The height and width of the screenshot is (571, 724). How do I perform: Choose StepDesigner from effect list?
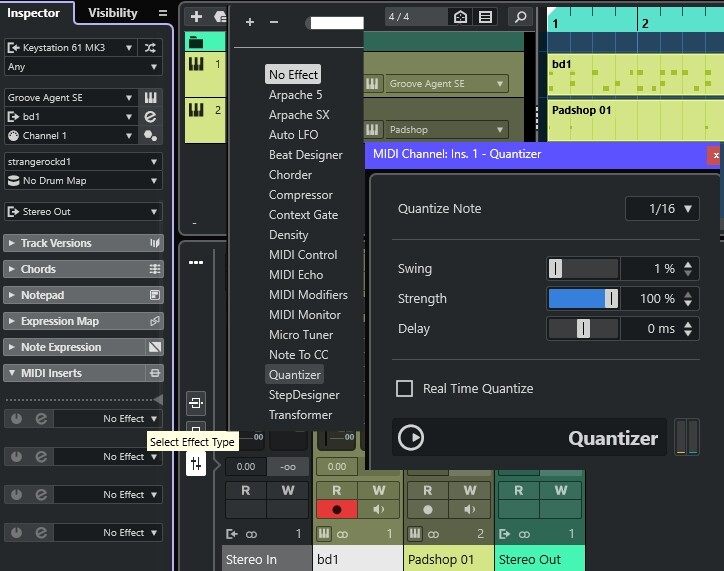point(304,395)
